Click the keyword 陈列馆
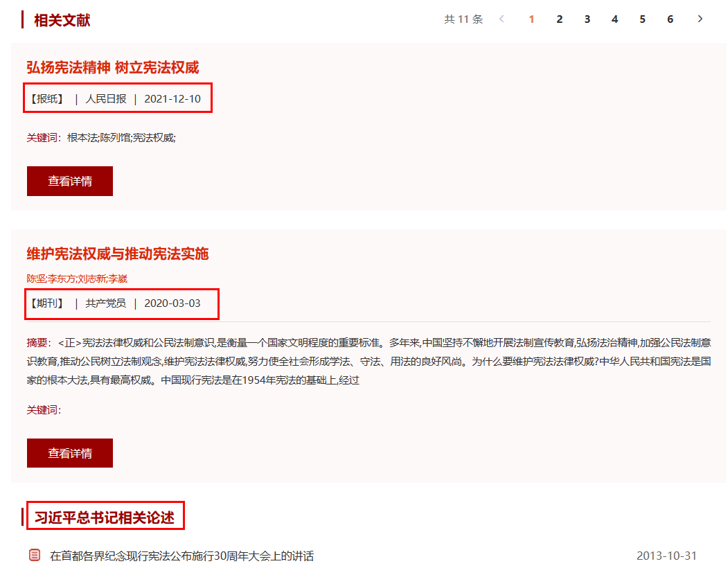The width and height of the screenshot is (728, 575). click(x=114, y=138)
